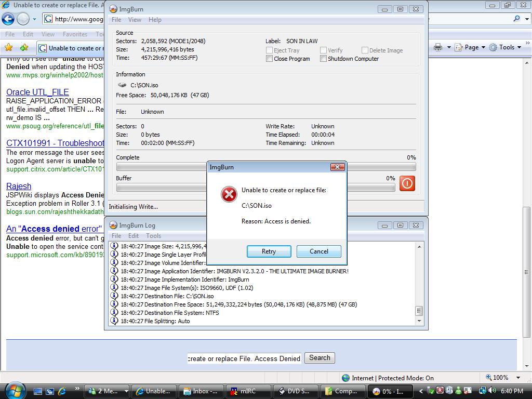Click the Show Desktop quick launch icon

point(37,391)
